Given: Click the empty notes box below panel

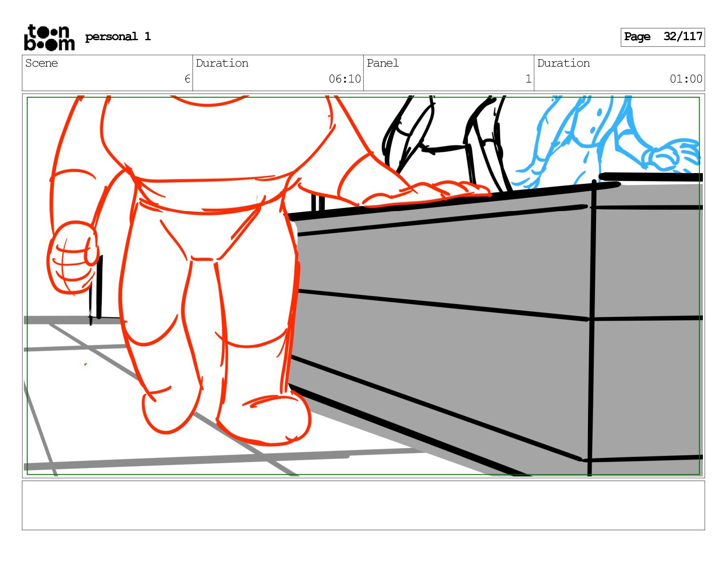Looking at the screenshot, I should [363, 505].
